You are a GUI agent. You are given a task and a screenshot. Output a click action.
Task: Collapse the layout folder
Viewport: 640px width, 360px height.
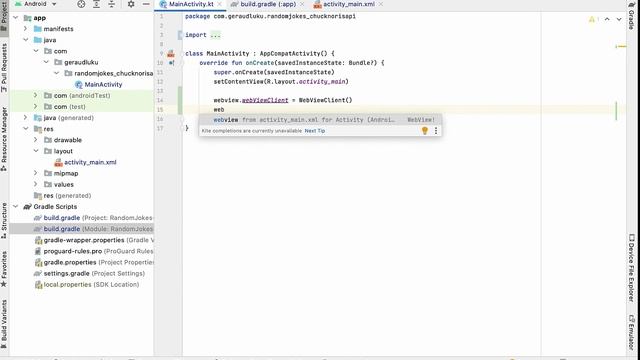(x=36, y=151)
